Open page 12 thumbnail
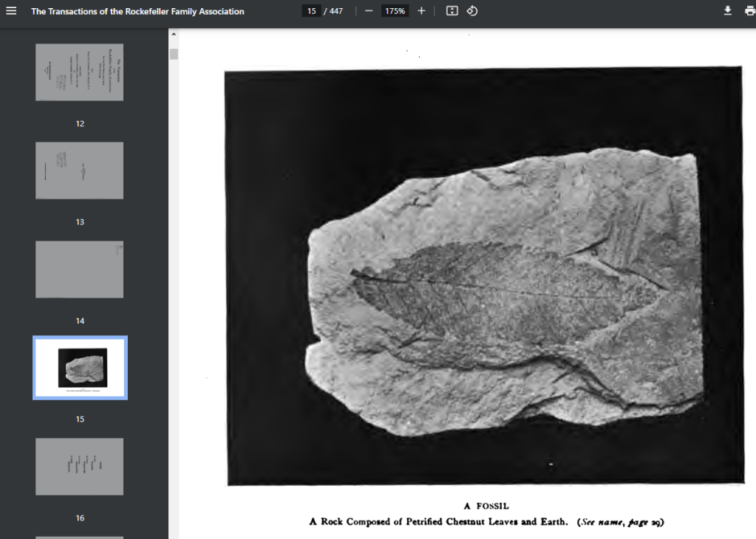 80,72
